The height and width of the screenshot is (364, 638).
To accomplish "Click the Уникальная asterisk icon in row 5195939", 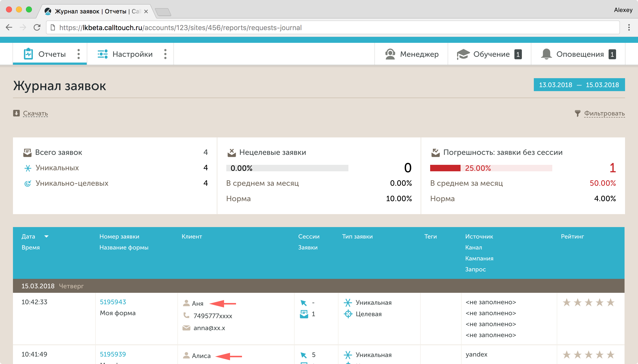I will coord(348,355).
